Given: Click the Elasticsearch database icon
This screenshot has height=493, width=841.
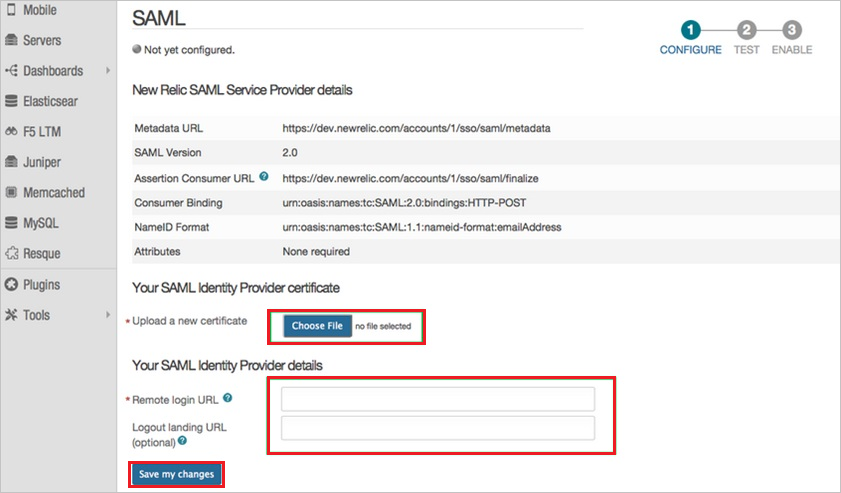Looking at the screenshot, I should pyautogui.click(x=11, y=101).
